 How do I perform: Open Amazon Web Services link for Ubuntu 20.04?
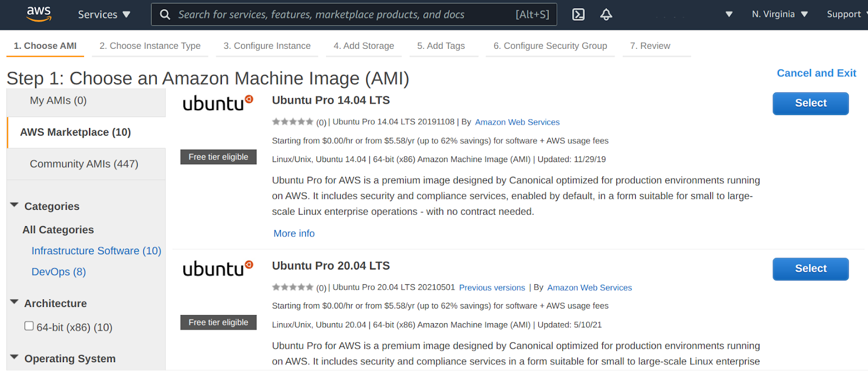pyautogui.click(x=589, y=288)
